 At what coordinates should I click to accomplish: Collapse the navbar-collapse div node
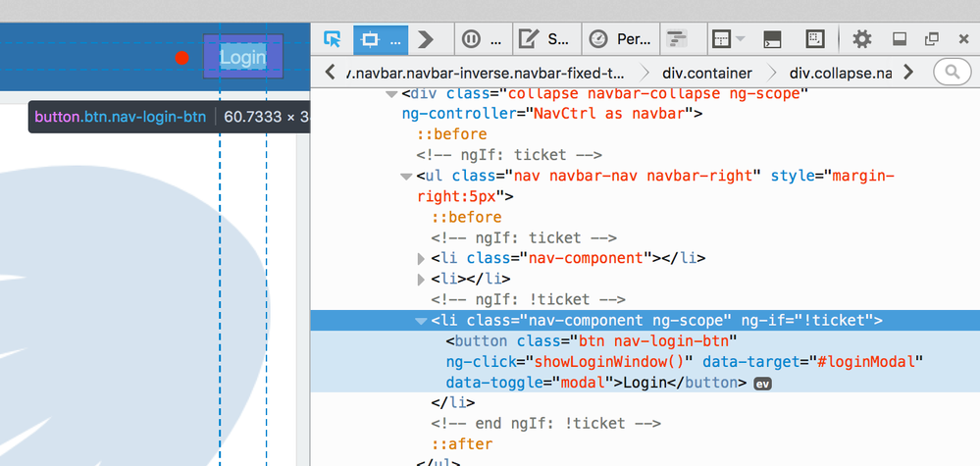click(x=391, y=94)
